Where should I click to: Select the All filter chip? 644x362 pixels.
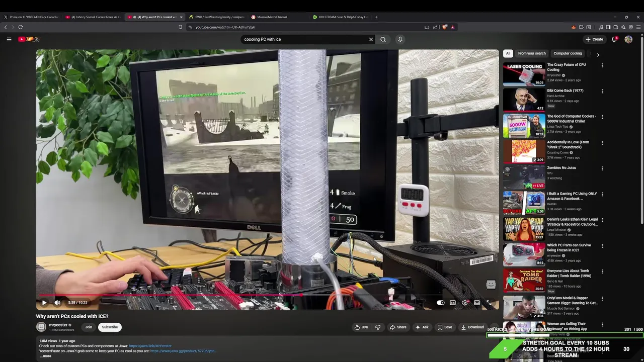(508, 53)
